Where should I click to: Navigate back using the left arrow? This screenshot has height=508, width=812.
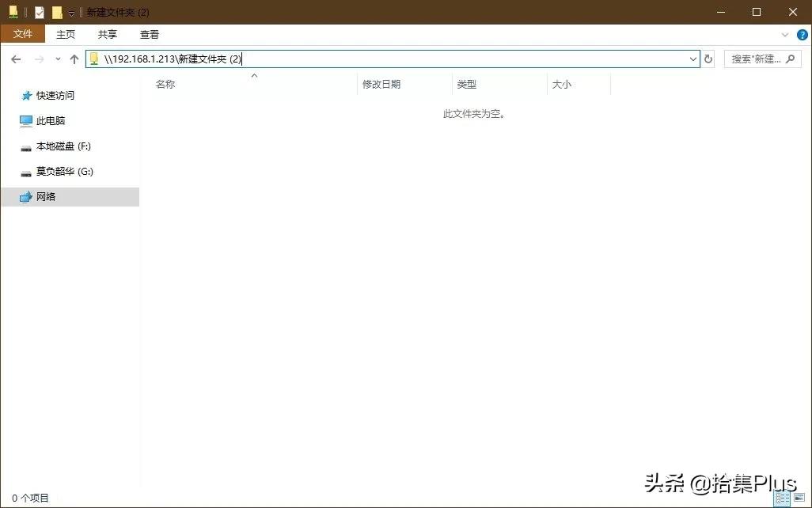tap(16, 59)
